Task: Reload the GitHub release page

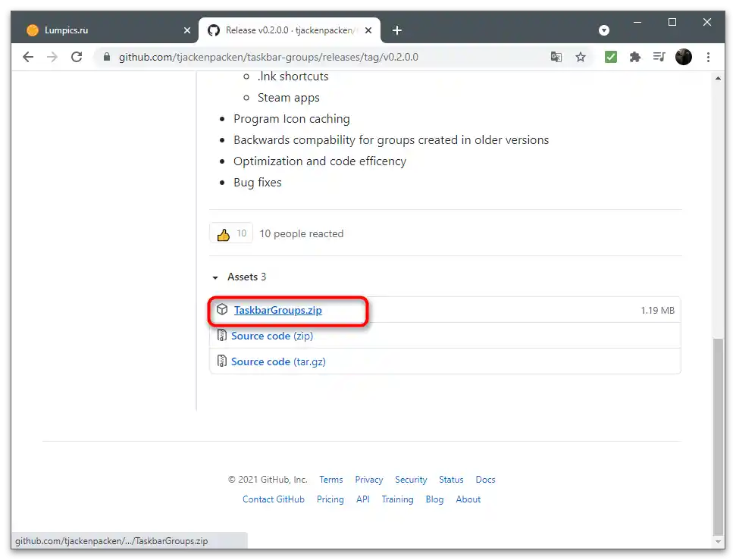Action: 77,58
